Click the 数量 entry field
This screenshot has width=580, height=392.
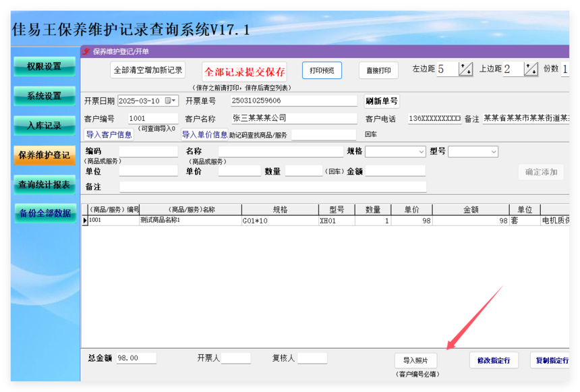point(303,171)
